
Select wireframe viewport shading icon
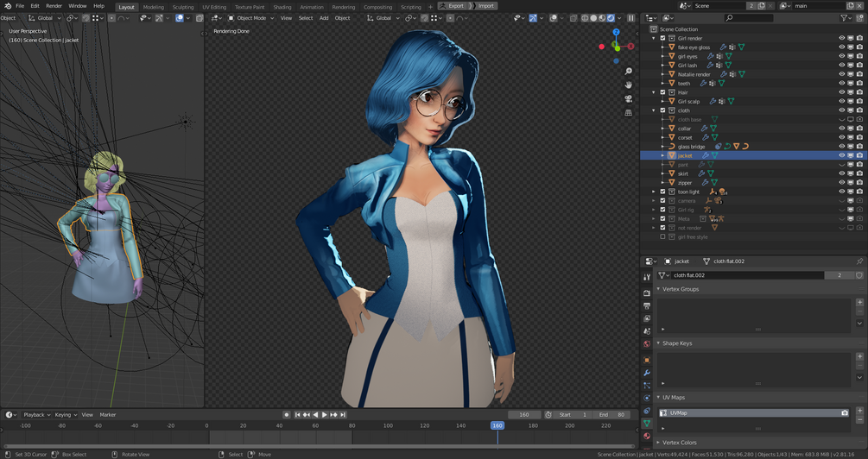click(585, 18)
